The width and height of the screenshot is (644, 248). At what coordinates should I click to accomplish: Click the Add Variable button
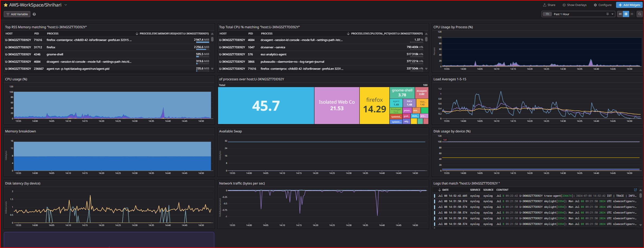point(17,14)
